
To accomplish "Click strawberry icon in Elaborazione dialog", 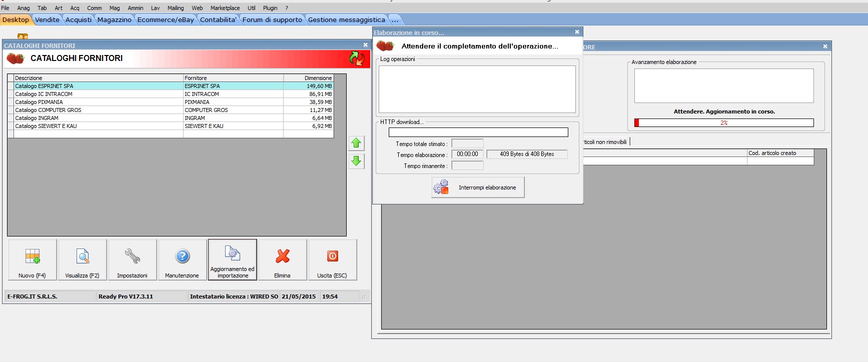I will pyautogui.click(x=385, y=46).
